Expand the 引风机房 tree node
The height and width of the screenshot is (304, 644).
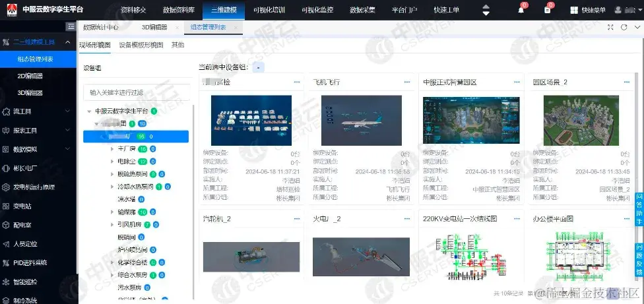(112, 225)
